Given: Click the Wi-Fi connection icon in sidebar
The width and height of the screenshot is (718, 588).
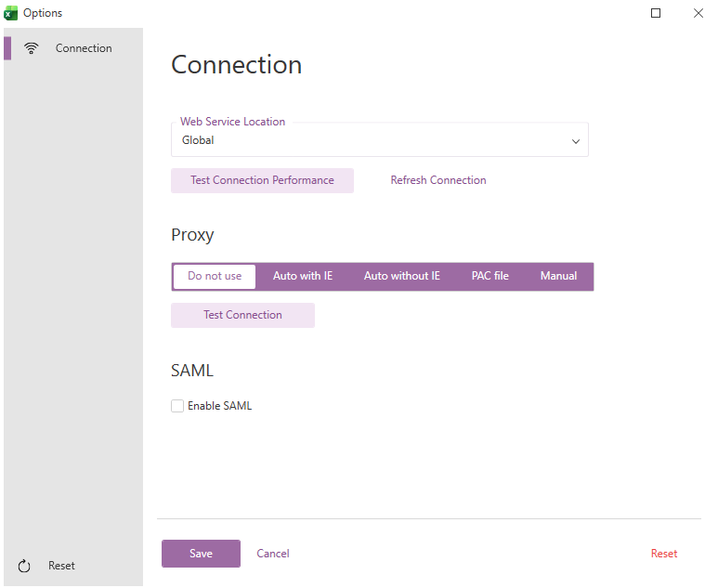Looking at the screenshot, I should [32, 48].
